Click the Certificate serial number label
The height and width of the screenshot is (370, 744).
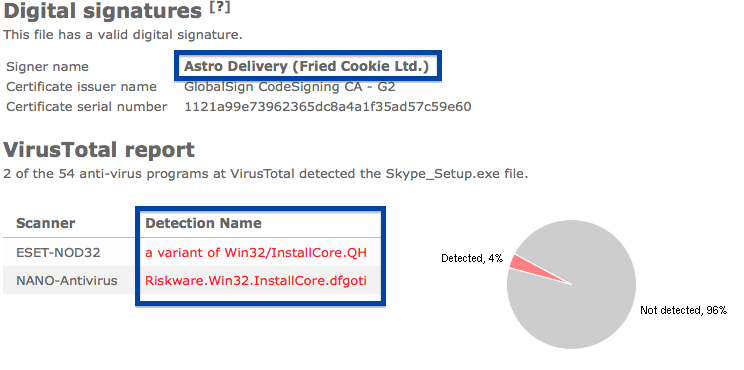(x=86, y=107)
